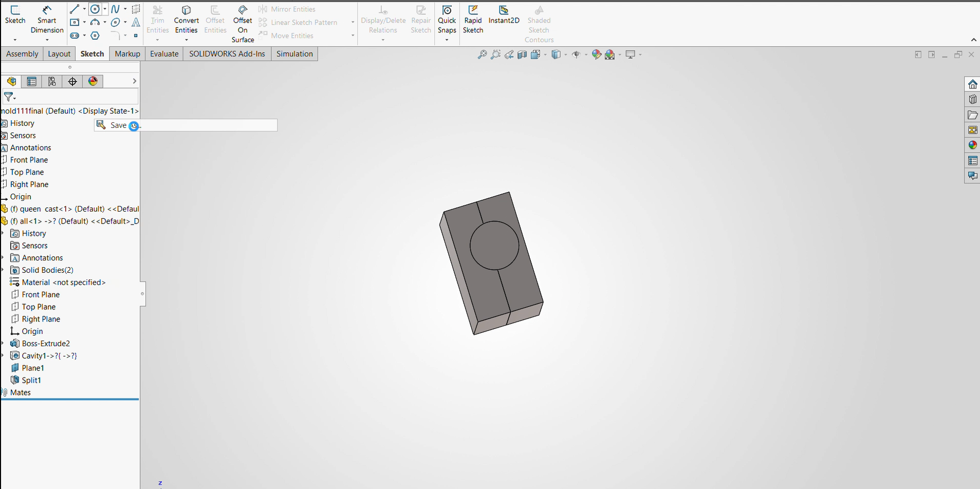Image resolution: width=980 pixels, height=489 pixels.
Task: Open Sketch button dropdown arrow
Action: 15,40
